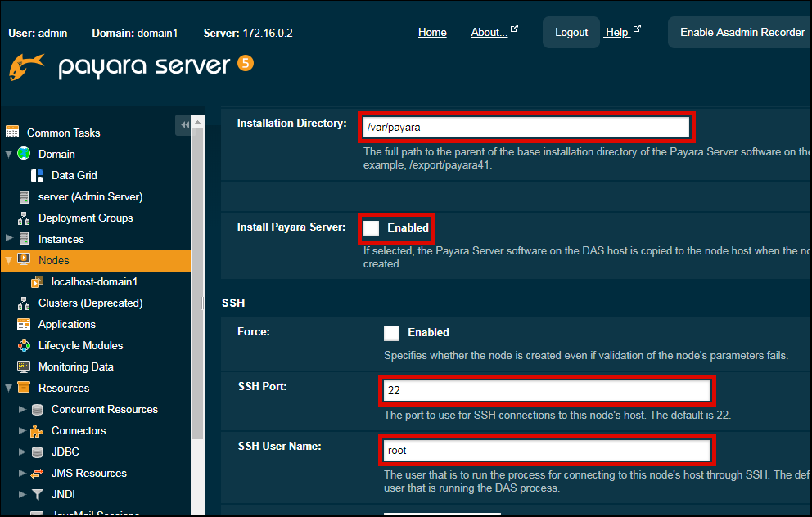
Task: Expand the Concurrent Resources node
Action: [22, 409]
